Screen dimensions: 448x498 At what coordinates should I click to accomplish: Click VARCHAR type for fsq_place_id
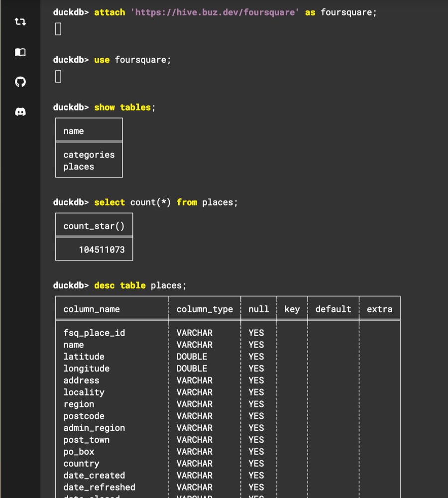[x=194, y=333]
